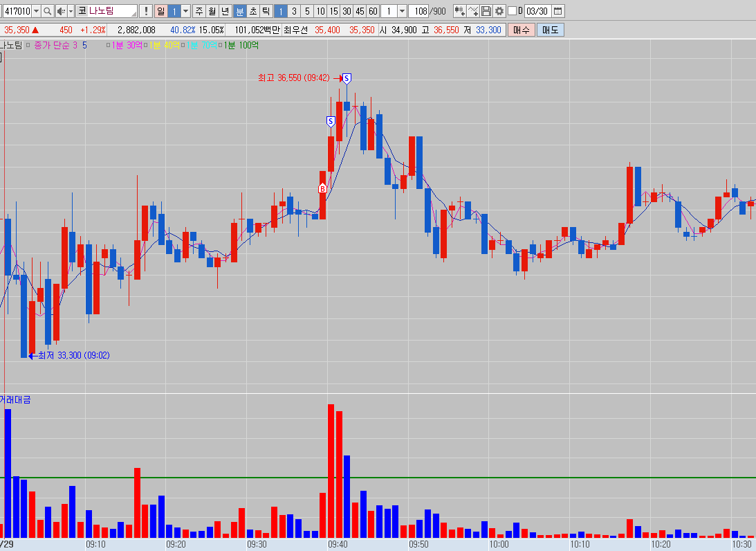Click the 108 candle count input field

coord(419,11)
